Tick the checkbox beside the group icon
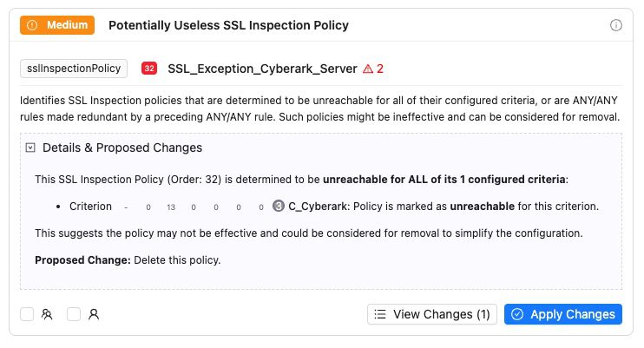This screenshot has width=644, height=348. (28, 314)
